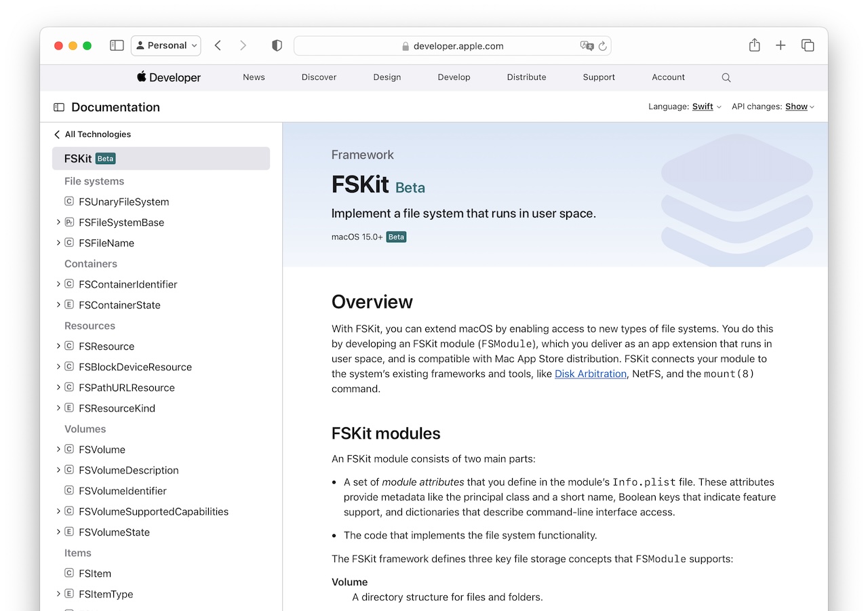
Task: Expand the FSVolume item
Action: point(58,449)
